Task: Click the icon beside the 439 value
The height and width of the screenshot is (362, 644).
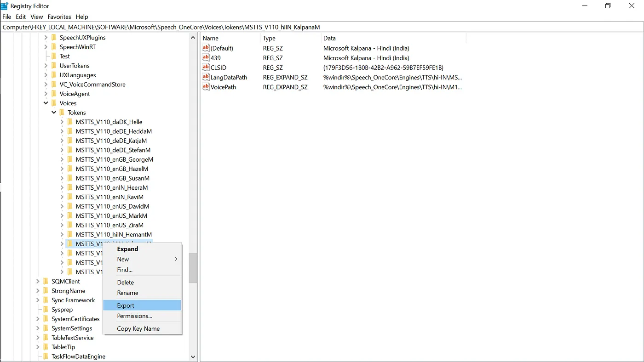Action: (x=206, y=58)
